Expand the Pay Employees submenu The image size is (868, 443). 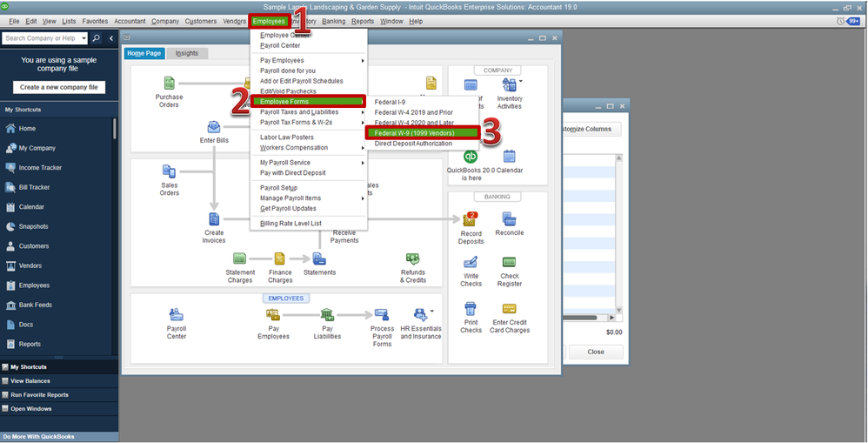click(364, 60)
